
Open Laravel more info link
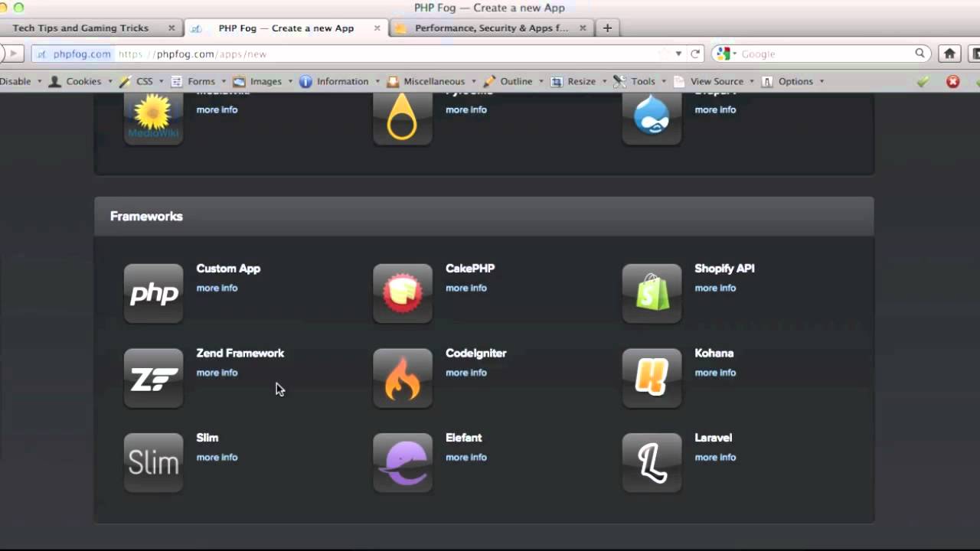[715, 457]
